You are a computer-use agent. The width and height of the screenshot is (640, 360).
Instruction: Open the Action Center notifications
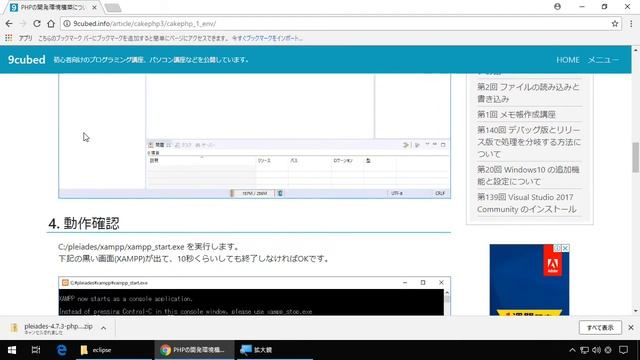pos(623,350)
